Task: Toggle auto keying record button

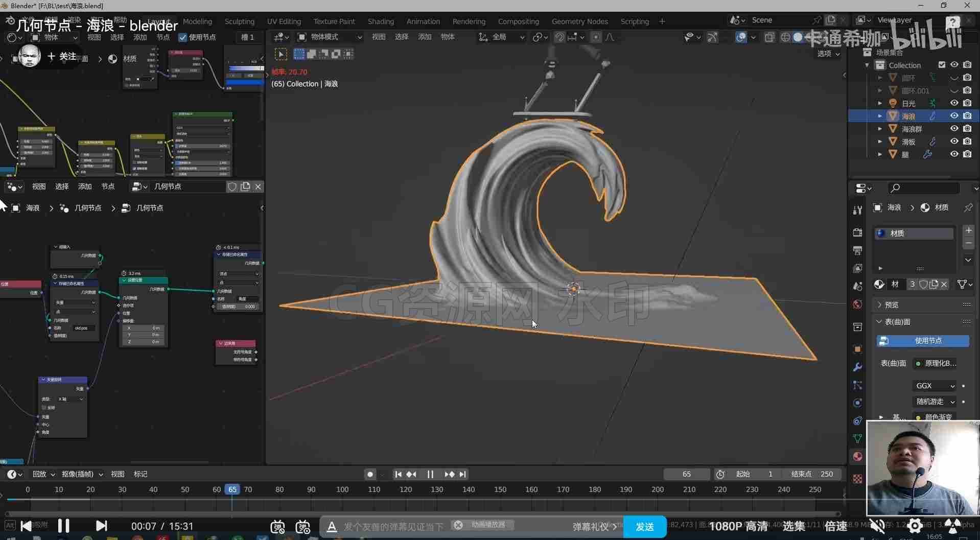Action: coord(370,474)
